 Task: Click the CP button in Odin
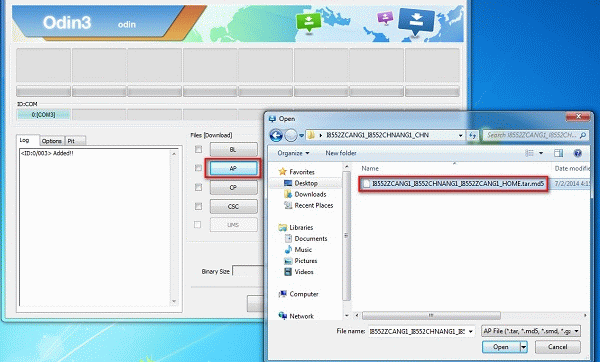click(233, 188)
